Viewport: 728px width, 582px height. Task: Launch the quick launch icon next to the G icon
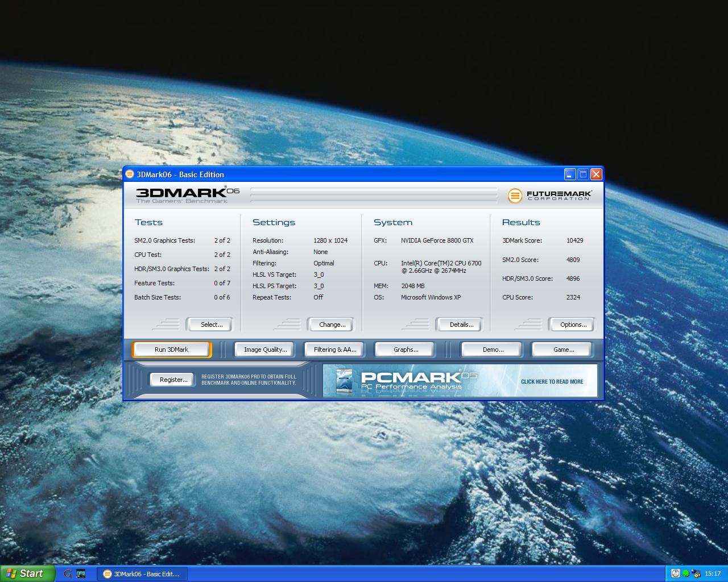point(81,574)
